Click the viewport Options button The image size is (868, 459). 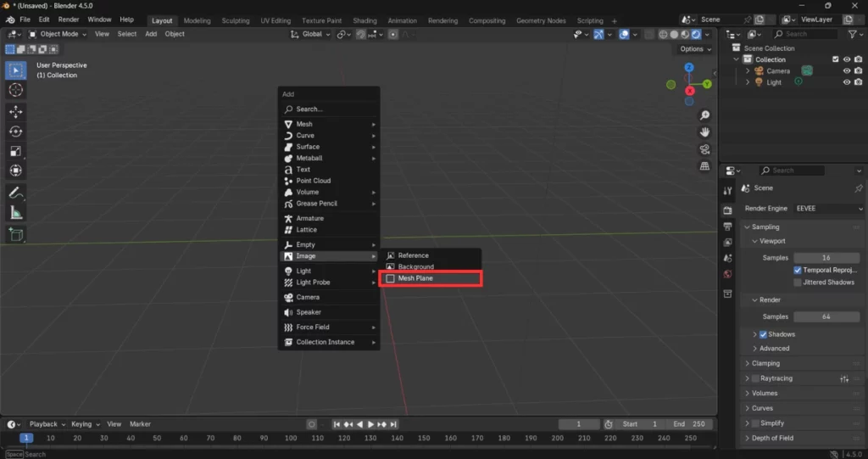coord(694,49)
